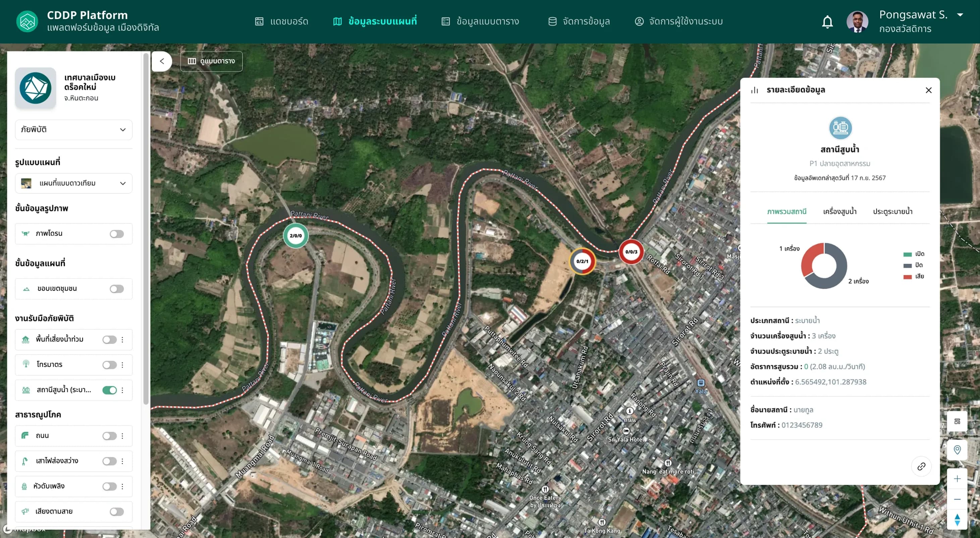Switch to the เครื่องสูบน้ำ tab
Image resolution: width=980 pixels, height=538 pixels.
click(x=839, y=212)
